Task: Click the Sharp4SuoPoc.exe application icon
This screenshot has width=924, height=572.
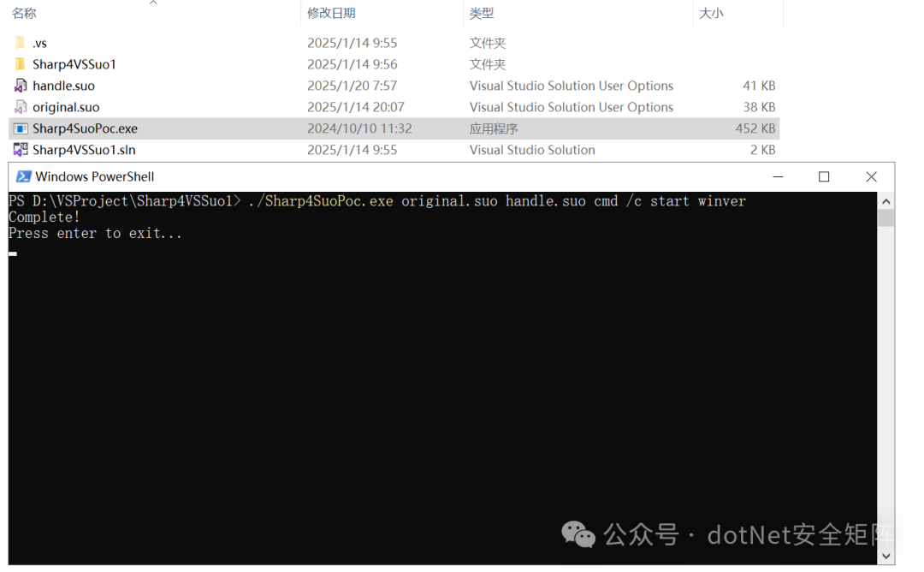Action: 20,128
